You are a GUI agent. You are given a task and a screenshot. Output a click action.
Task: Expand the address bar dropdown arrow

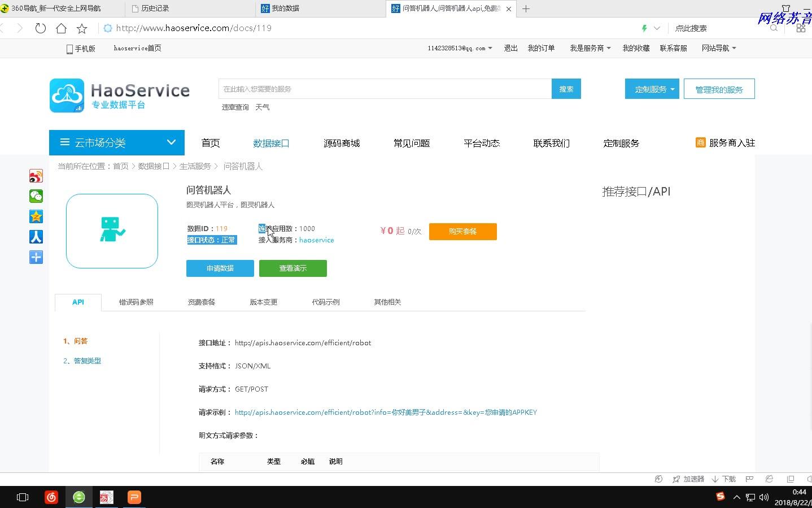[657, 28]
